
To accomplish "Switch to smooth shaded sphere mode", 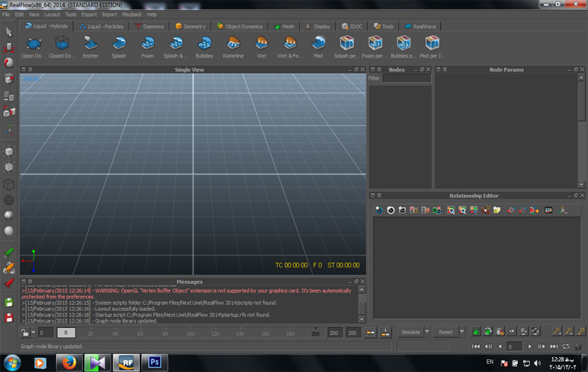I will (9, 231).
